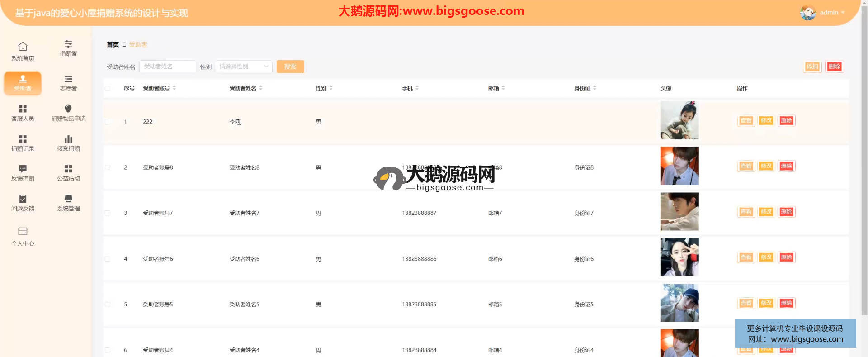Click the 添加 button above the table
The width and height of the screenshot is (868, 357).
812,67
